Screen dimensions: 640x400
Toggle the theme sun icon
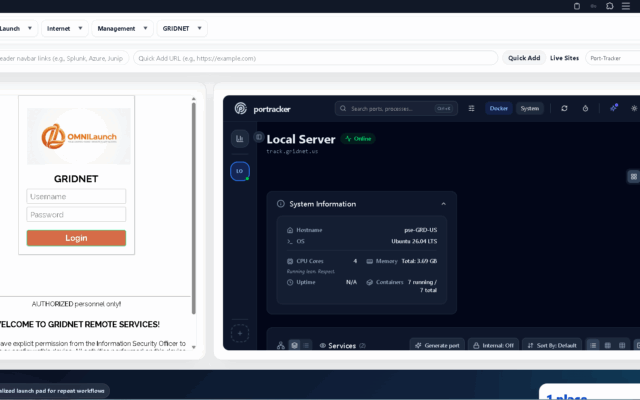coord(634,108)
